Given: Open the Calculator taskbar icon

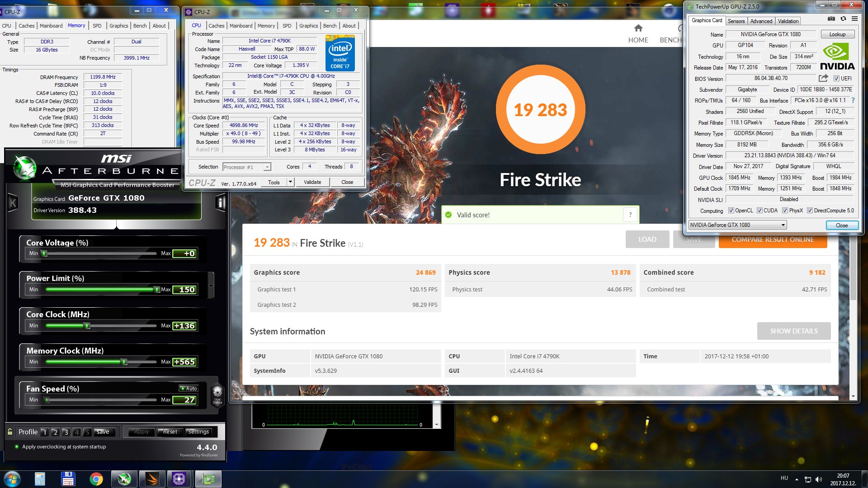Looking at the screenshot, I should [40, 479].
